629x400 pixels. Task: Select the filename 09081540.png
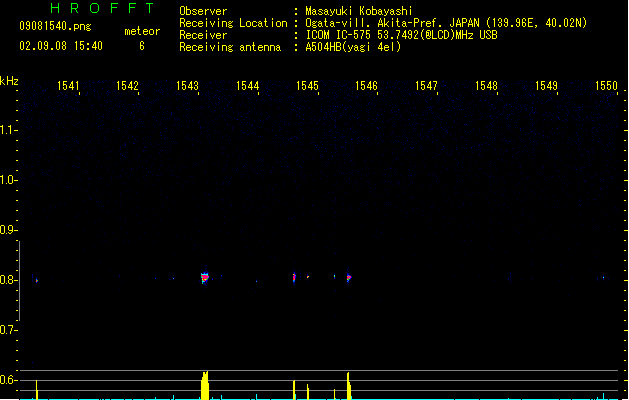coord(55,26)
